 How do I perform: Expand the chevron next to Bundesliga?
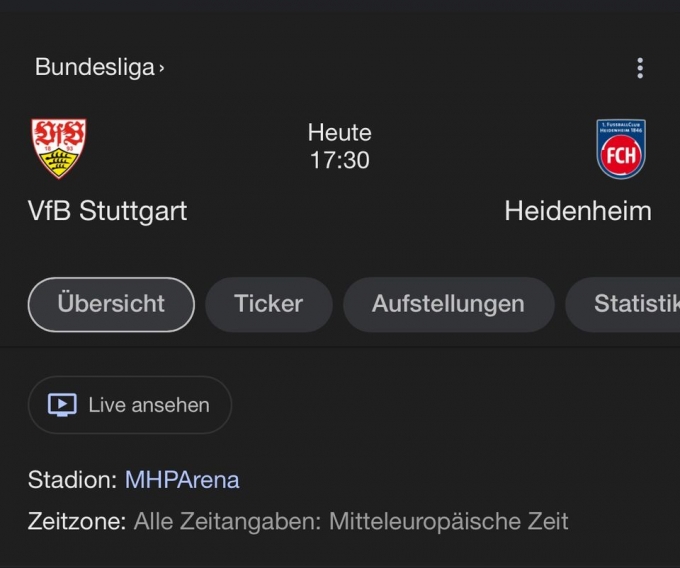162,68
